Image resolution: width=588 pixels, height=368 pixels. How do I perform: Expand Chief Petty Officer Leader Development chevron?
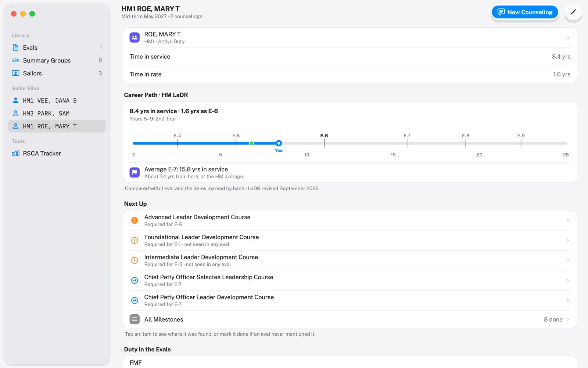[568, 301]
